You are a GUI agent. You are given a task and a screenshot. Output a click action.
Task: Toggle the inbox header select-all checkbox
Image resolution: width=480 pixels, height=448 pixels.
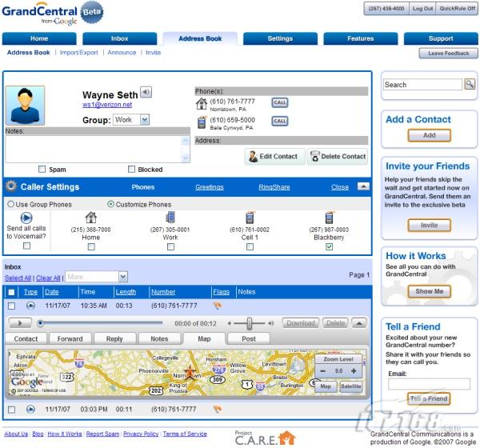coord(11,292)
